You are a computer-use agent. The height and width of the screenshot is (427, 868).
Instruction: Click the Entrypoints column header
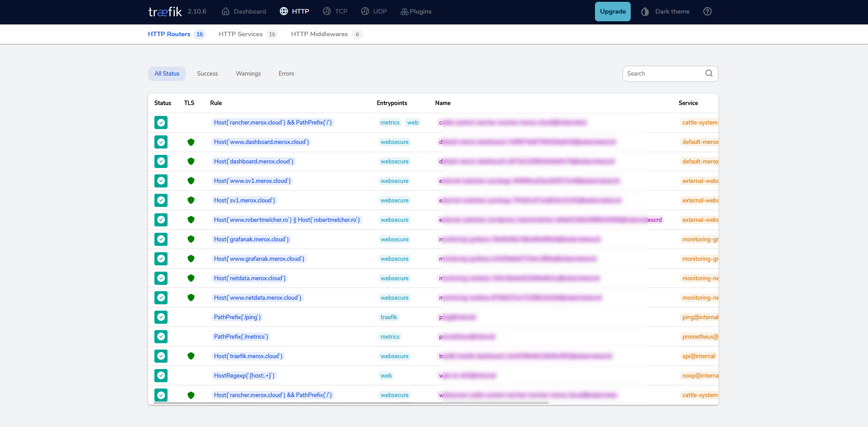coord(392,103)
